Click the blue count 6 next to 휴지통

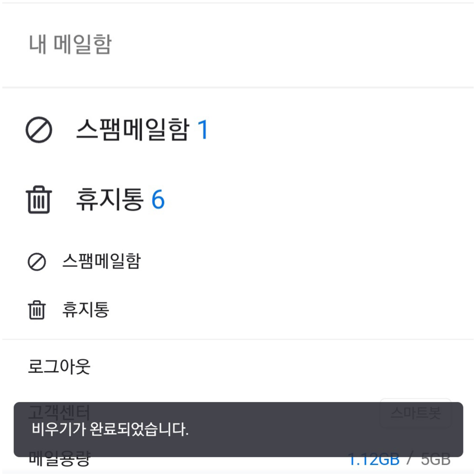[158, 199]
